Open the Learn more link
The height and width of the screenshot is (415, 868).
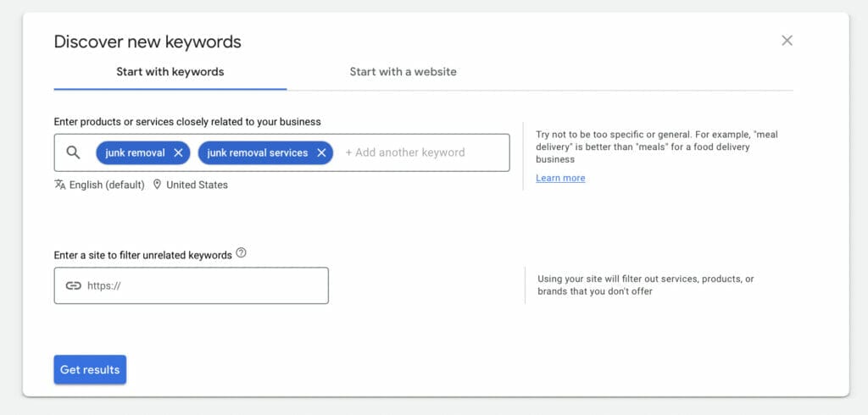pyautogui.click(x=560, y=178)
